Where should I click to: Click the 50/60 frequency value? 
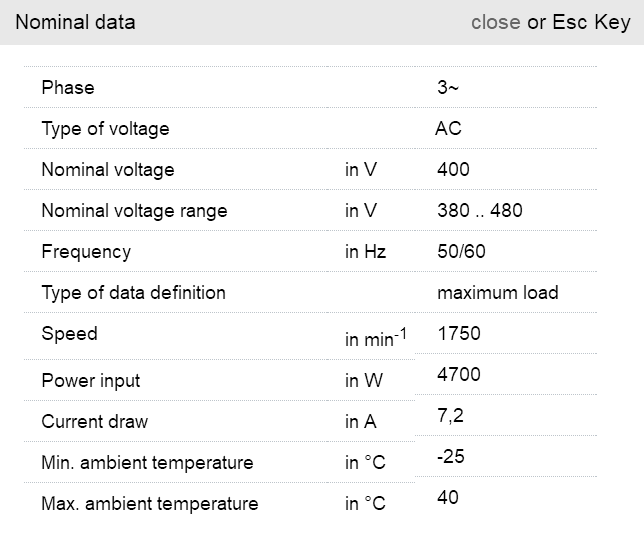(x=461, y=252)
